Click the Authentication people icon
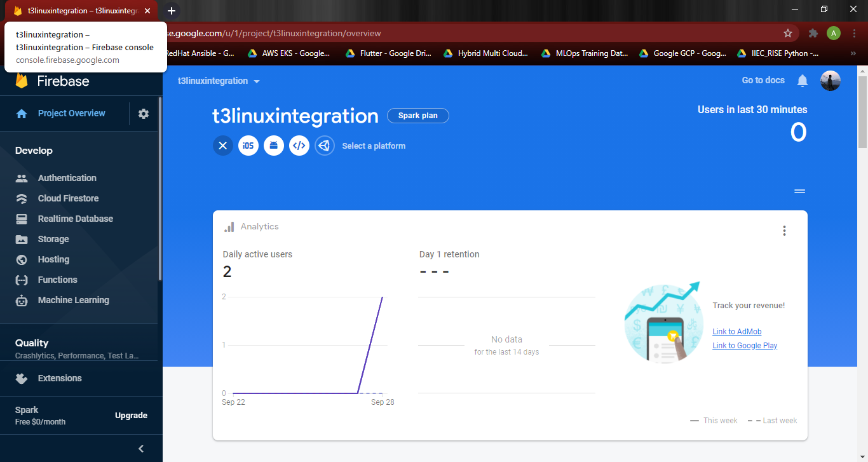Image resolution: width=868 pixels, height=462 pixels. coord(22,178)
